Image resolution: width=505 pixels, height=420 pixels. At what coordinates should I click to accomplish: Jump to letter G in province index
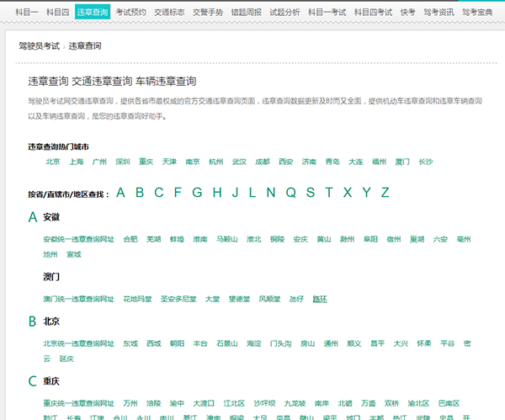click(x=197, y=193)
